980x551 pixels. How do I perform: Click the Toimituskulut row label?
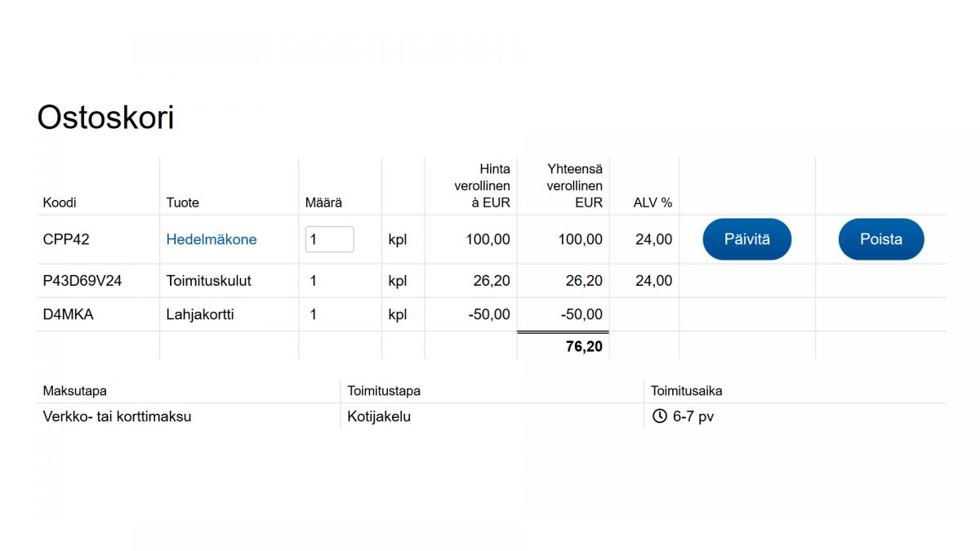[208, 281]
